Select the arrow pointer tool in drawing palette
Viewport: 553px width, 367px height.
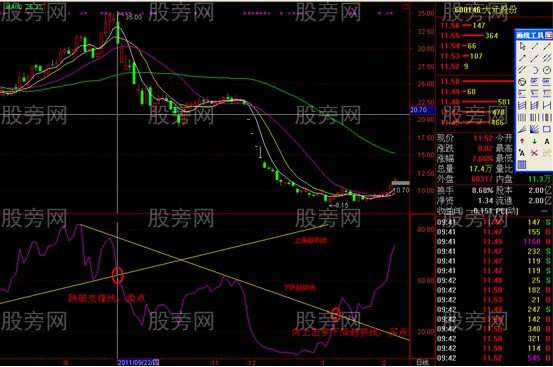[522, 46]
